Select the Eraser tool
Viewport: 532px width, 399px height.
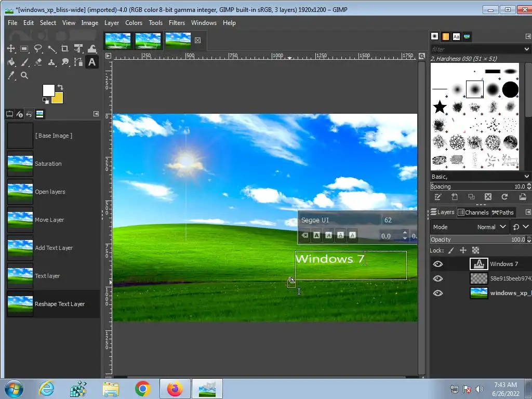click(x=38, y=62)
